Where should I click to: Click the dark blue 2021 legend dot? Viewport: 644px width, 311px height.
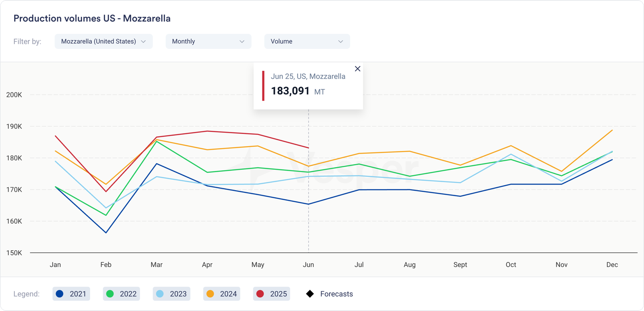[60, 294]
